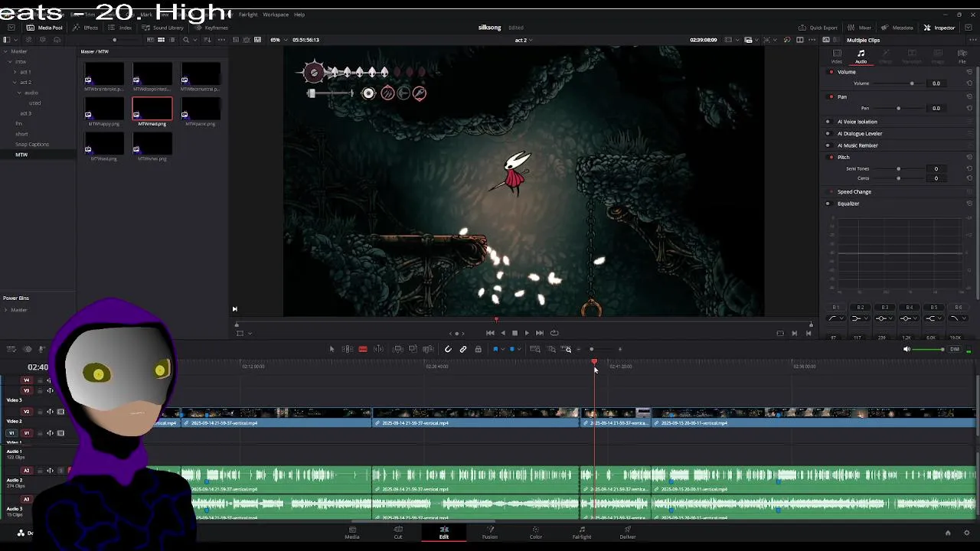The width and height of the screenshot is (980, 551).
Task: Open the Sound Library panel
Action: click(162, 28)
